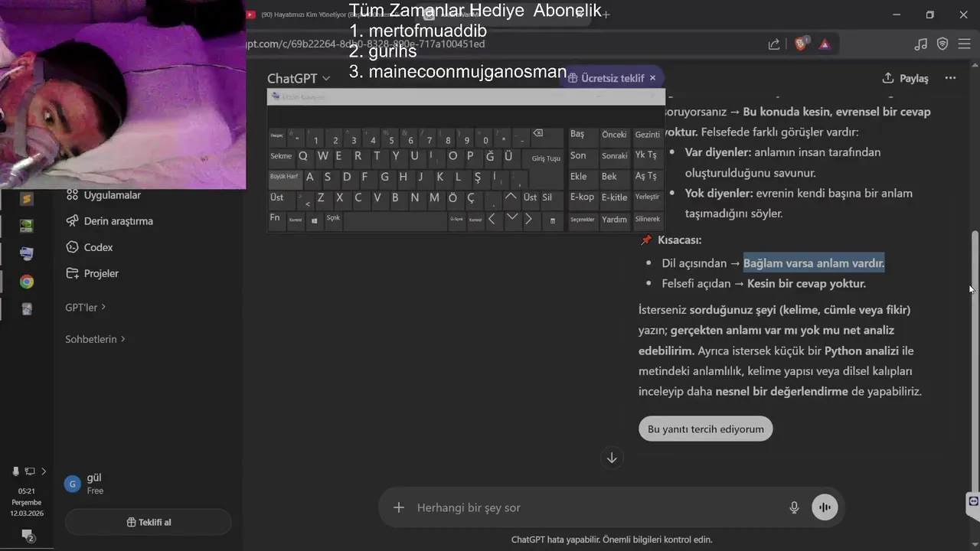Open the Brave VPN shield icon

coord(942,44)
